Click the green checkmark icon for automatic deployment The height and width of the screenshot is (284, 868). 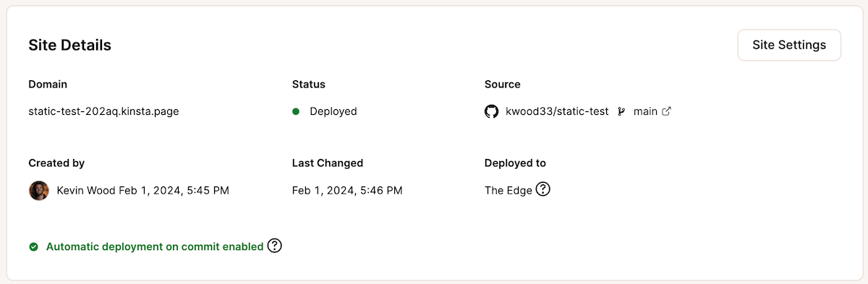point(33,246)
